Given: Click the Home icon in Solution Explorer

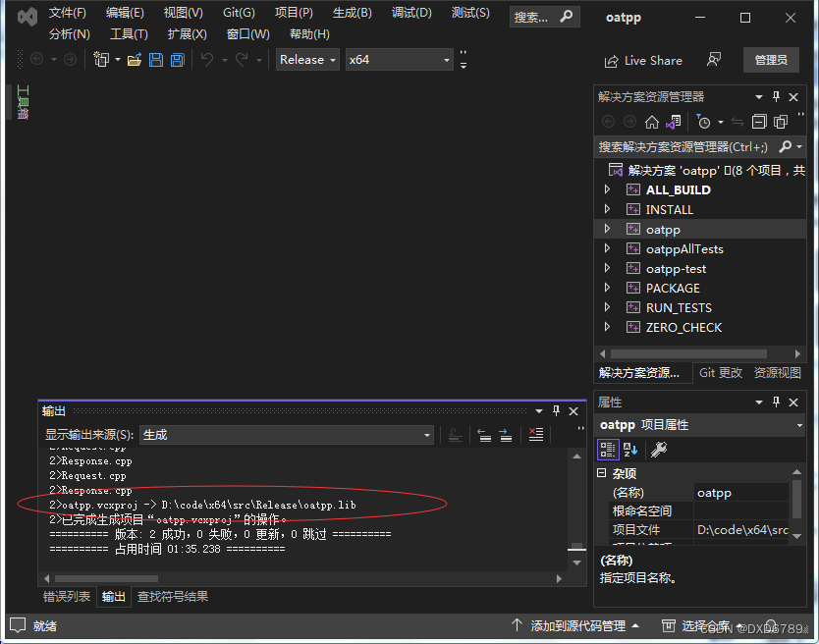Looking at the screenshot, I should click(x=653, y=122).
